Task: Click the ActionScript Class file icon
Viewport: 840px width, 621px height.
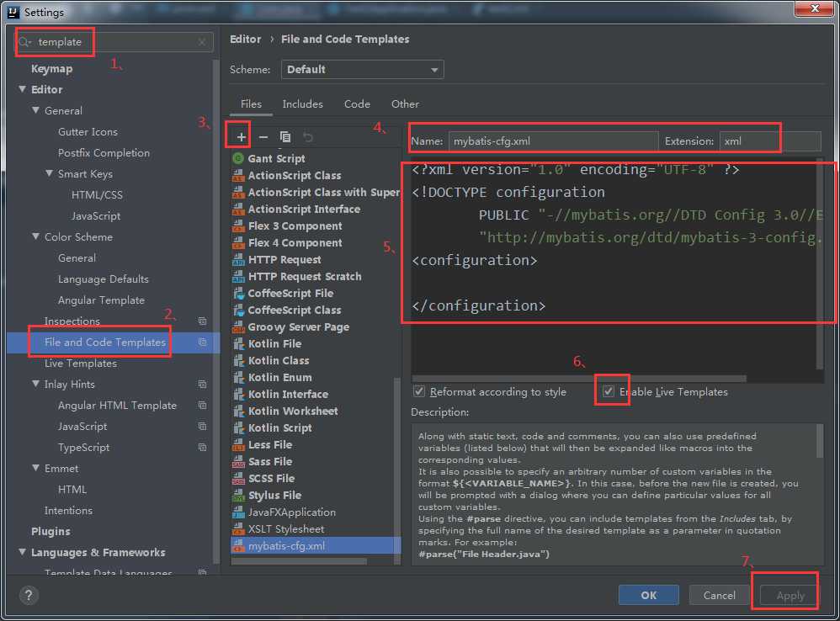Action: pyautogui.click(x=238, y=176)
